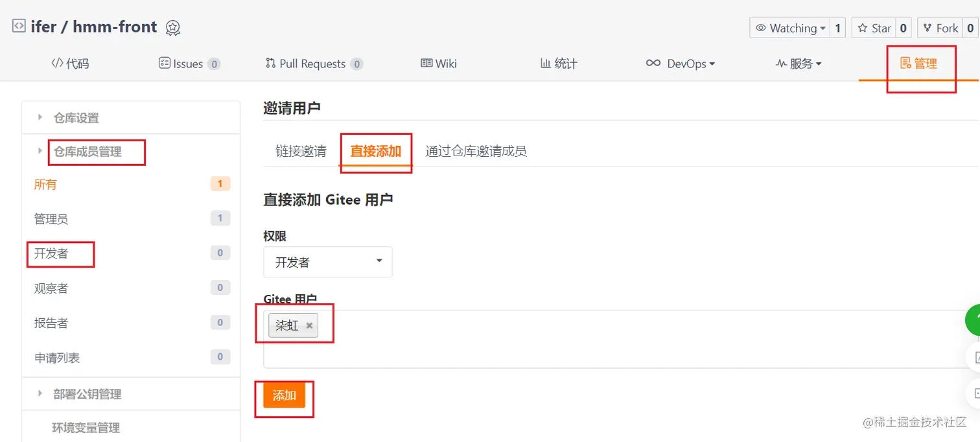The height and width of the screenshot is (442, 980).
Task: Open the 权限 dropdown showing 开发者
Action: tap(328, 262)
